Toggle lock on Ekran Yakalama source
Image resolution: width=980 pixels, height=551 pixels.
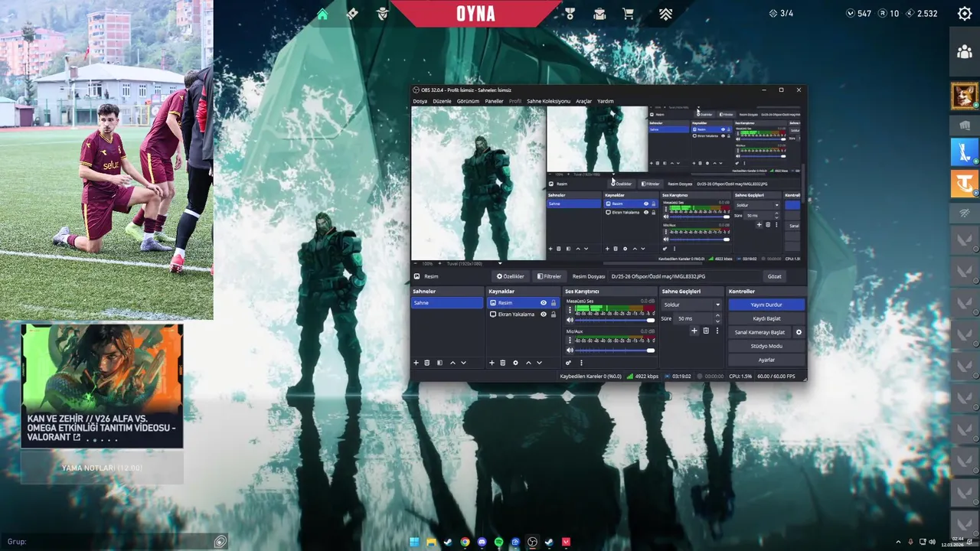tap(554, 315)
